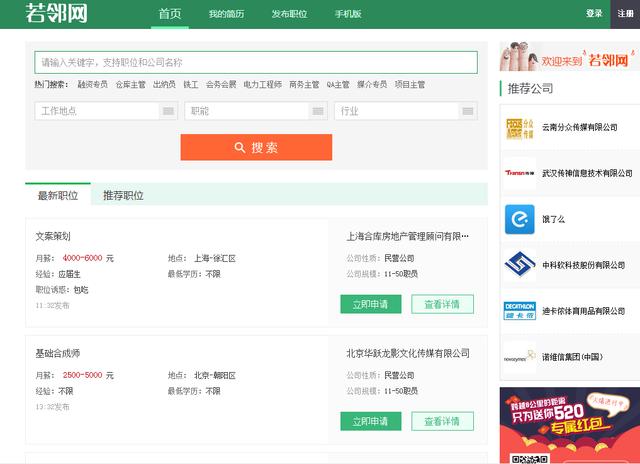Open 中科软科技股份有限公司 company link

(583, 265)
